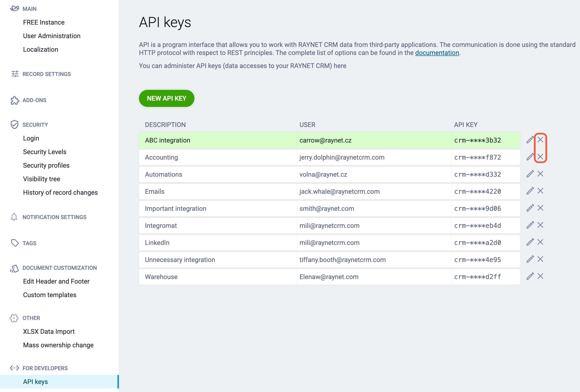The image size is (580, 392).
Task: Delete the Unnecessary integration API key
Action: (540, 259)
